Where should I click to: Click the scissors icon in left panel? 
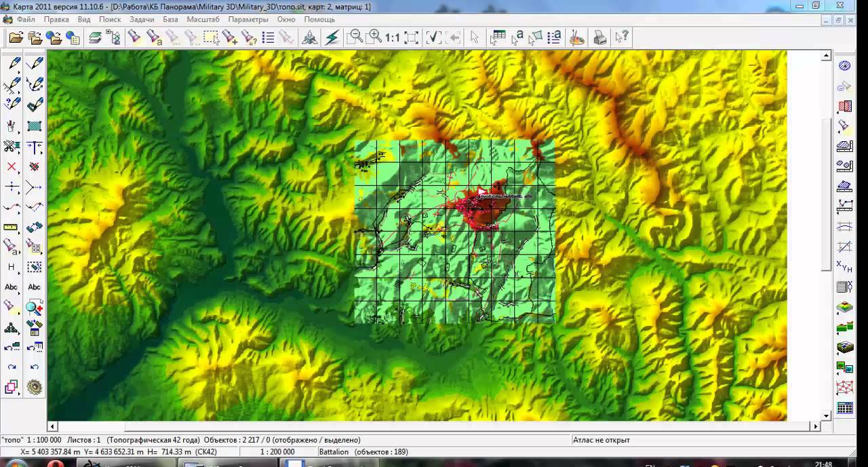[12, 147]
